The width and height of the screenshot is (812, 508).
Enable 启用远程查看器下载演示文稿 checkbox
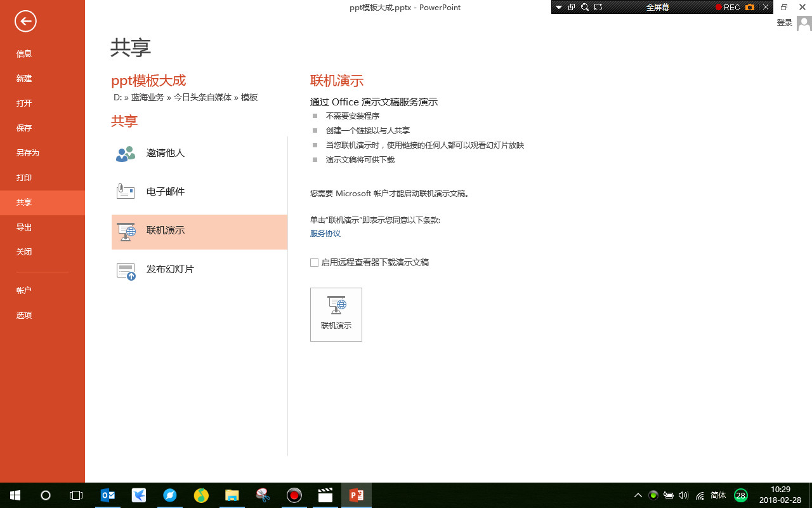(314, 262)
